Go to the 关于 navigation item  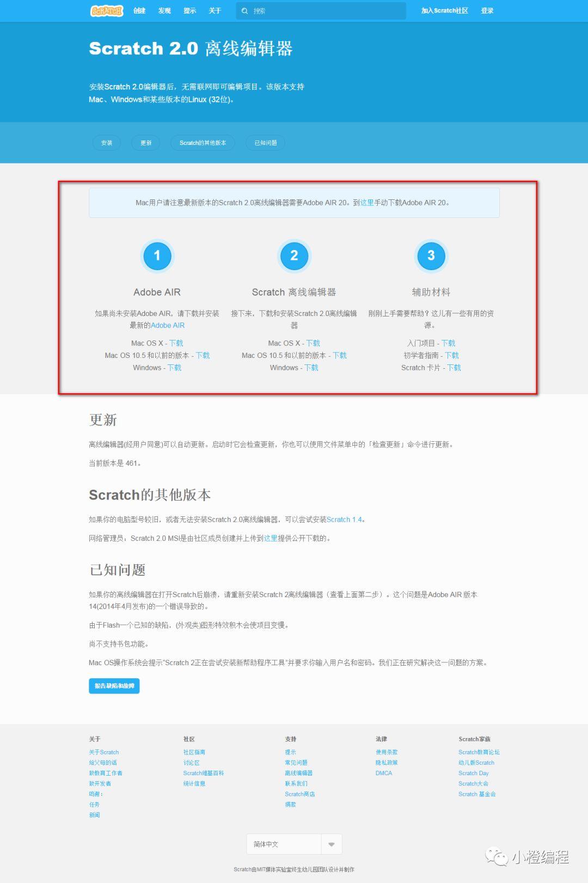(x=215, y=11)
